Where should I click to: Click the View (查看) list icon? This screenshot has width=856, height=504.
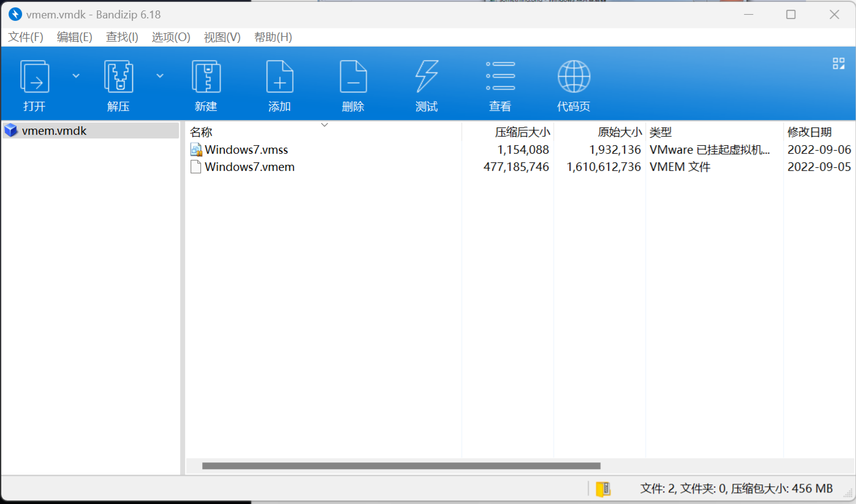coord(500,77)
